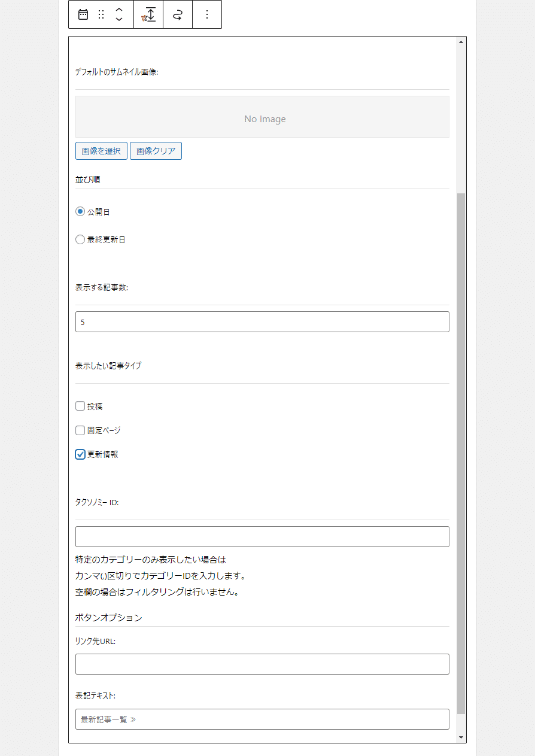535x756 pixels.
Task: Open the block margin spacing tool
Action: (148, 14)
